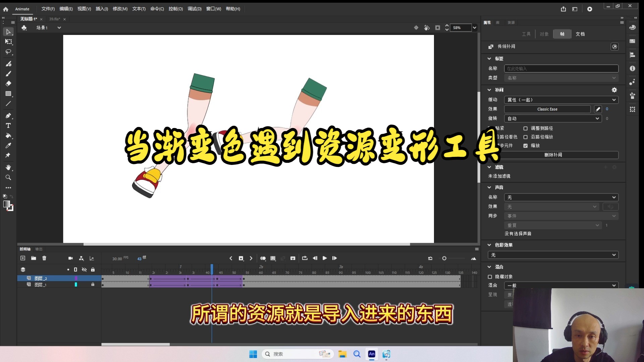Select the Paint Bucket tool
The image size is (644, 362).
pos(8,136)
